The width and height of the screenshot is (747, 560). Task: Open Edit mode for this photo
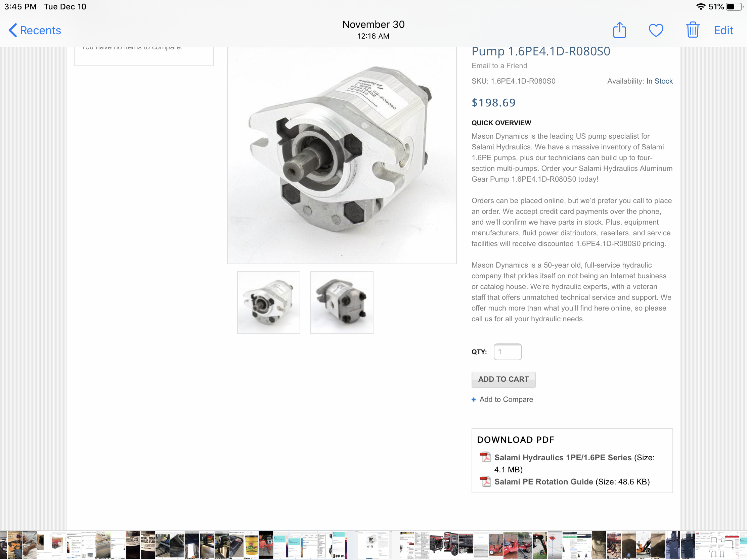723,30
